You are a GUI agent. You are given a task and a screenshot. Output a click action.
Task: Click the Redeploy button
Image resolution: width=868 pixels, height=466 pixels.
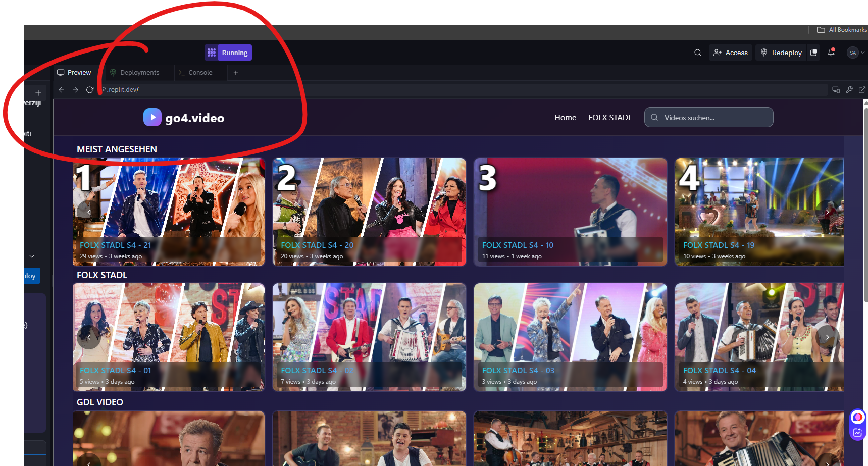click(x=781, y=53)
